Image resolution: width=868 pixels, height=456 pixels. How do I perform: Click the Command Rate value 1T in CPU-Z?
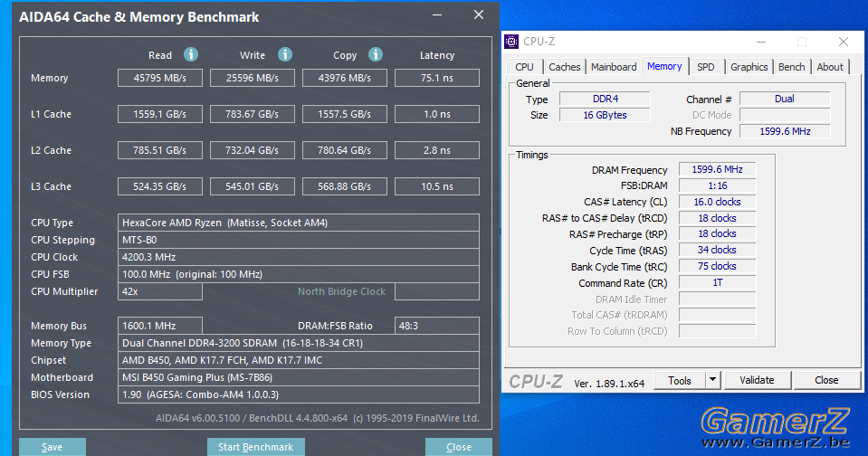(717, 283)
